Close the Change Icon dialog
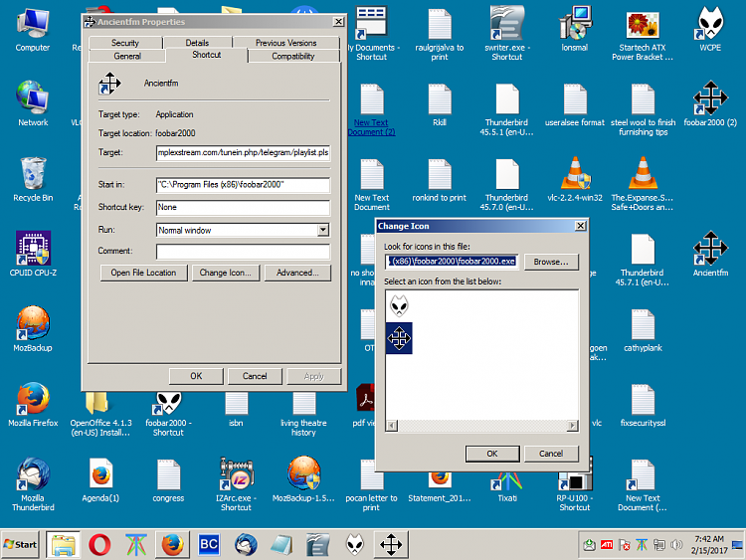This screenshot has width=746, height=560. 581,226
